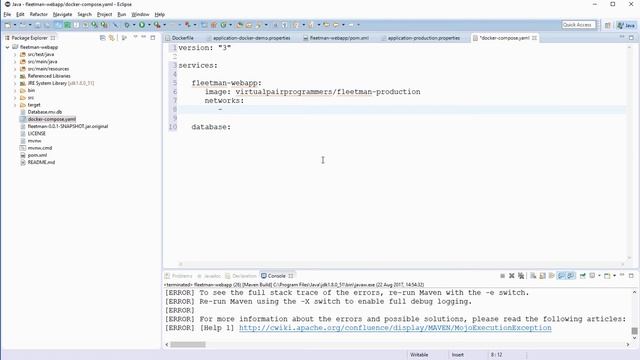Expand the src/main/resources folder
Viewport: 640px width, 360px height.
[x=15, y=69]
